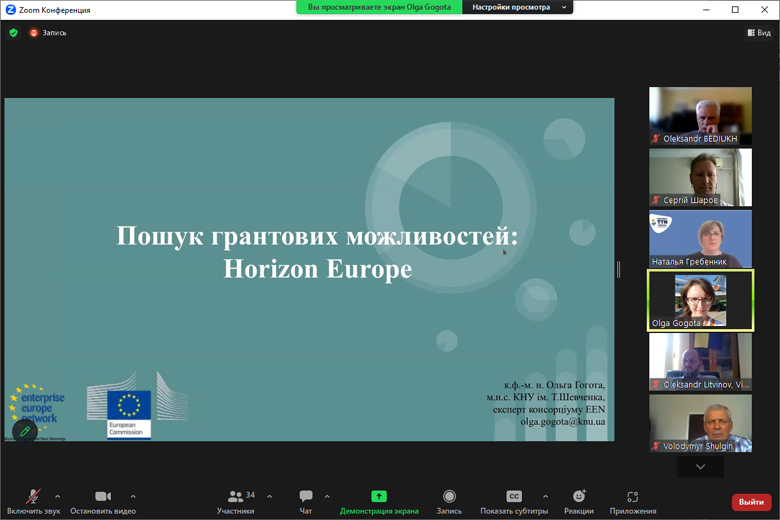Expand subtitles options arrow
This screenshot has width=780, height=520.
[x=546, y=496]
